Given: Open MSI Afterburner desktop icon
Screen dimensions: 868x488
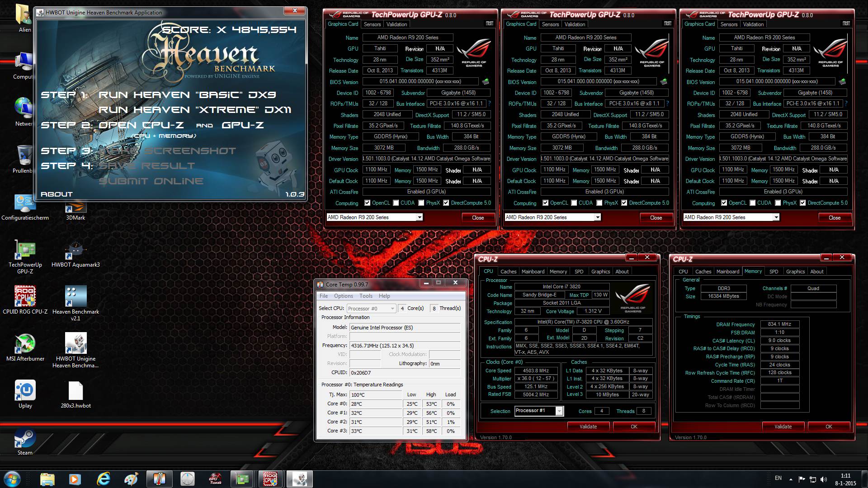Looking at the screenshot, I should (x=25, y=347).
